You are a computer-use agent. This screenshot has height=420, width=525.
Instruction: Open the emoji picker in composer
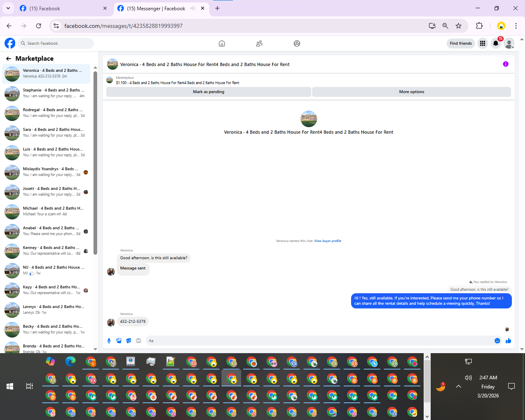(x=498, y=341)
